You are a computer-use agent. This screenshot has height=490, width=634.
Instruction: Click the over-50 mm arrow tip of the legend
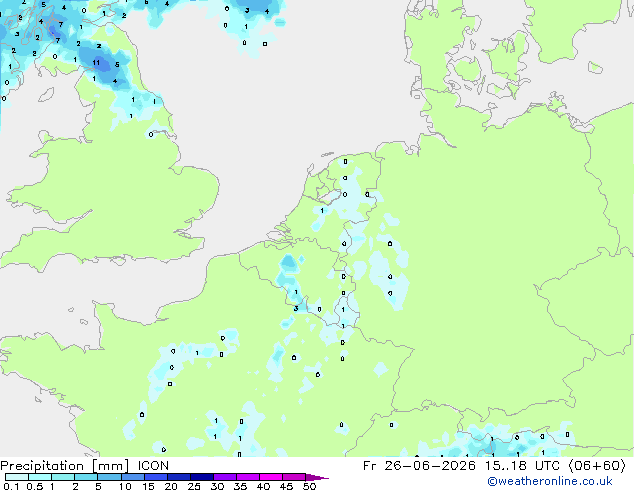tap(317, 477)
